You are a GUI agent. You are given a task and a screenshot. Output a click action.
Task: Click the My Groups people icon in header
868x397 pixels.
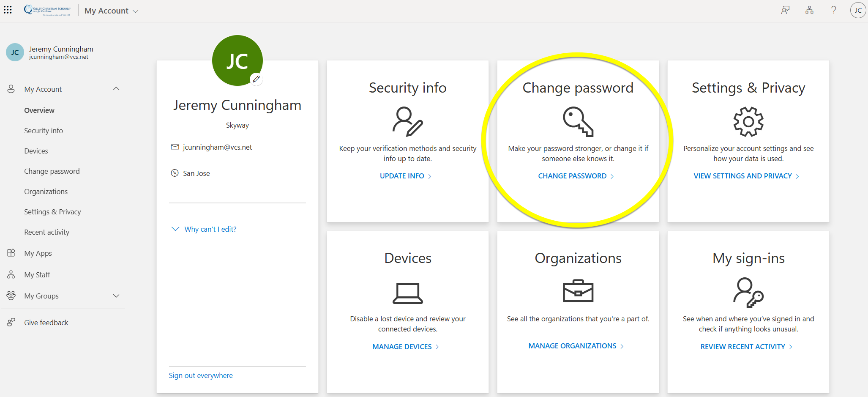point(785,10)
